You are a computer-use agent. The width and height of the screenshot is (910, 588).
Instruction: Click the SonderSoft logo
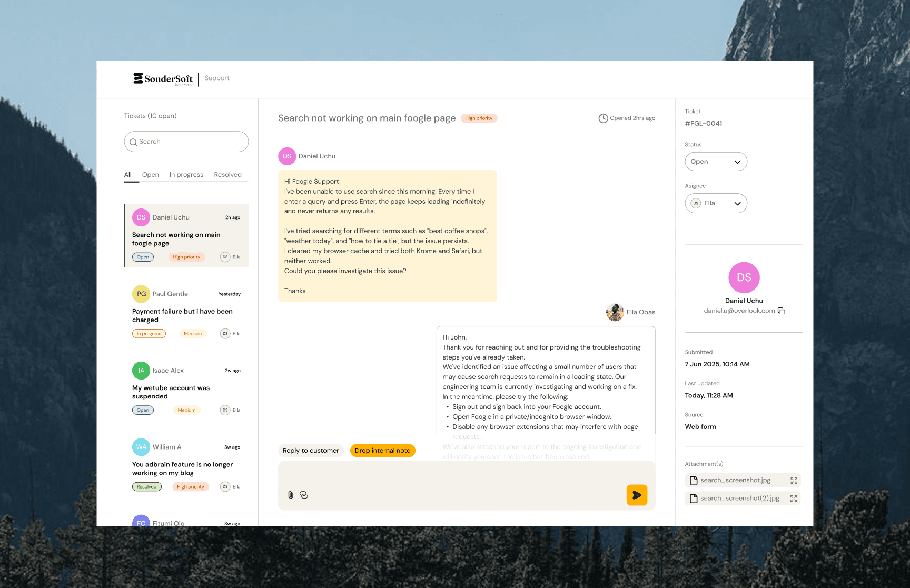pyautogui.click(x=163, y=79)
